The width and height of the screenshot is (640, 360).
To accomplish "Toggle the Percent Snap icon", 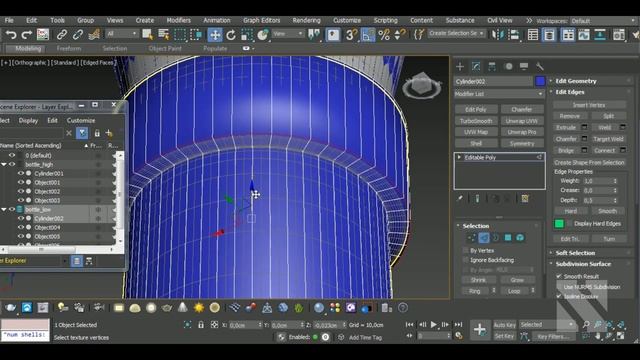I will (384, 35).
